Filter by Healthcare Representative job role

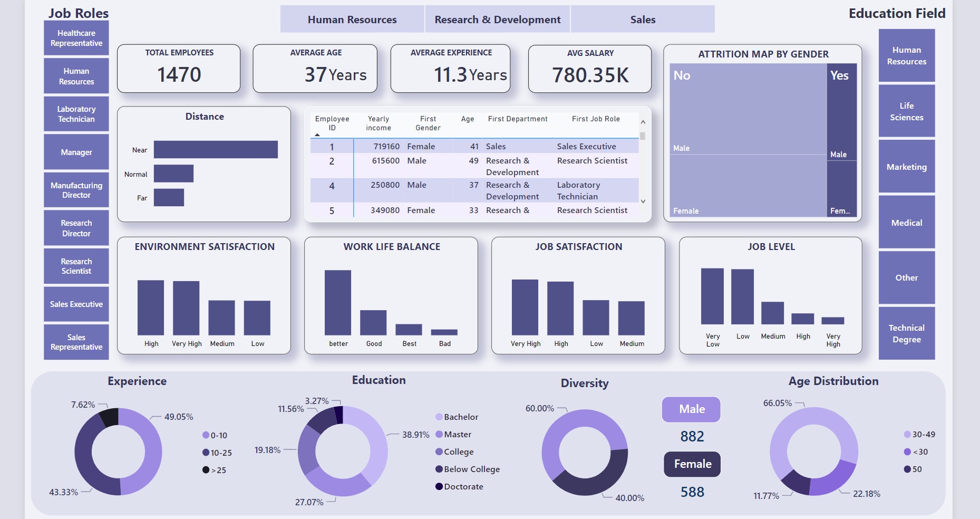click(76, 38)
